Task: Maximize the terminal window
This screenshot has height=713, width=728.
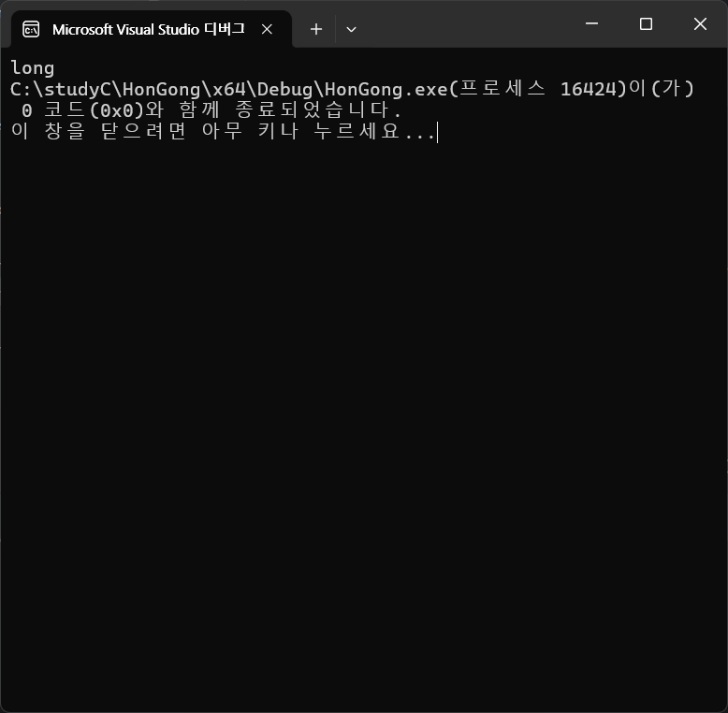Action: click(646, 23)
